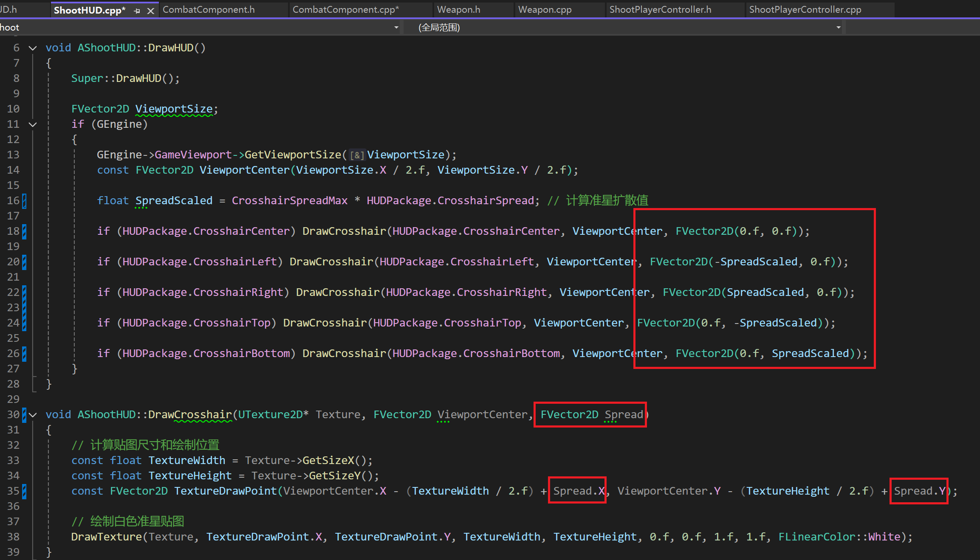
Task: Switch to ShootPlayerController.cpp tab
Action: click(x=805, y=10)
